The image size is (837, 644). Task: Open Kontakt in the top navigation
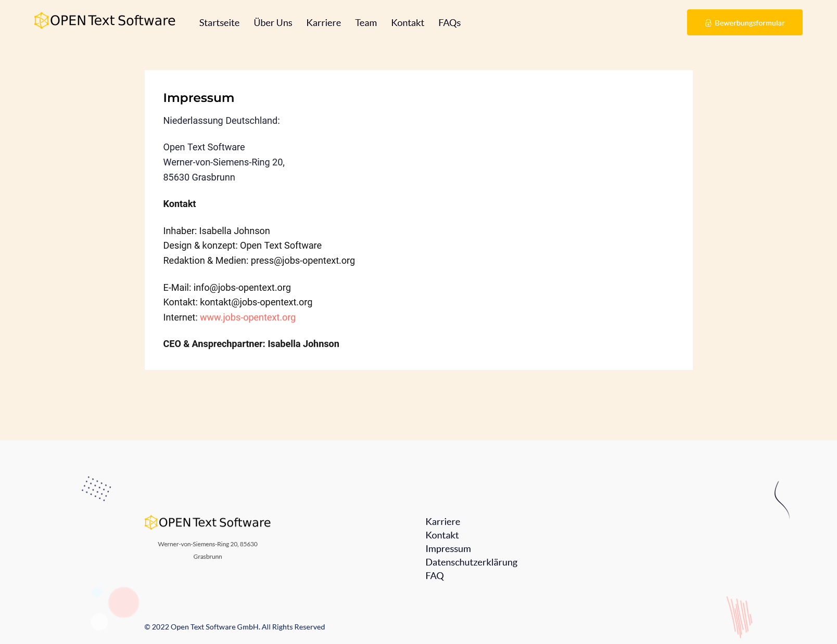[408, 23]
